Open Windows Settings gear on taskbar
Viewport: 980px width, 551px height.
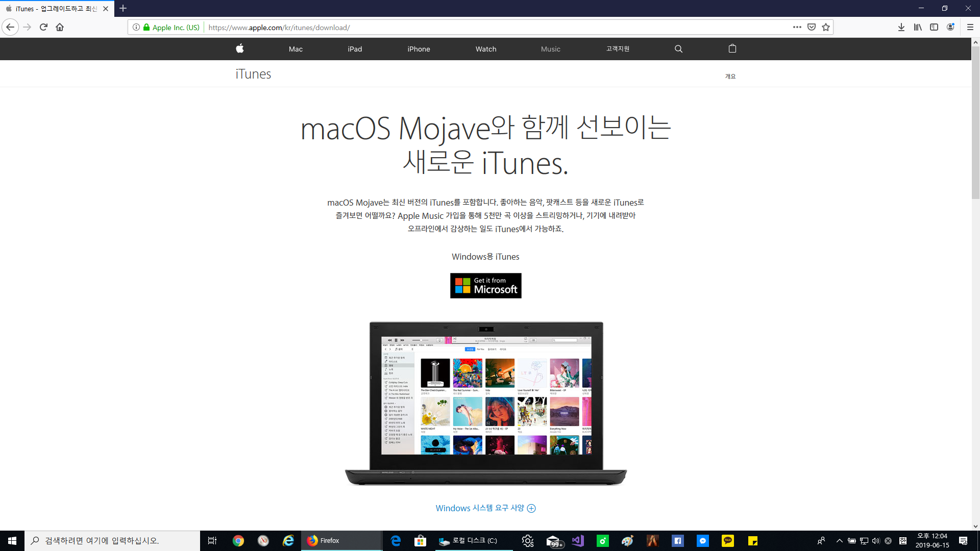[528, 541]
